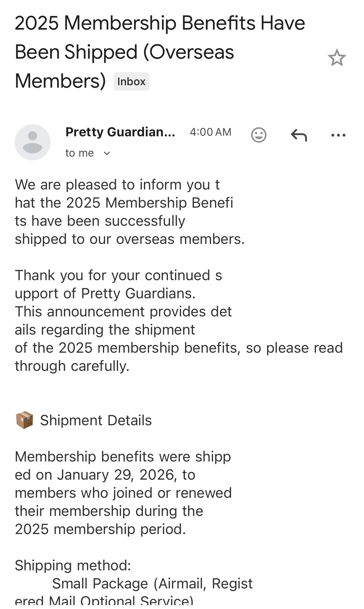The height and width of the screenshot is (609, 364).
Task: Tap the 4:00 AM timestamp
Action: (210, 132)
